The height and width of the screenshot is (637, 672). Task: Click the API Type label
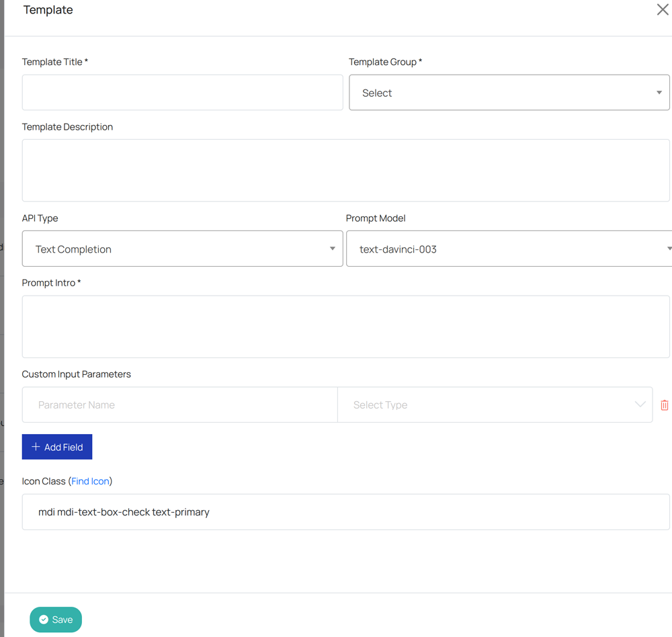pos(40,218)
